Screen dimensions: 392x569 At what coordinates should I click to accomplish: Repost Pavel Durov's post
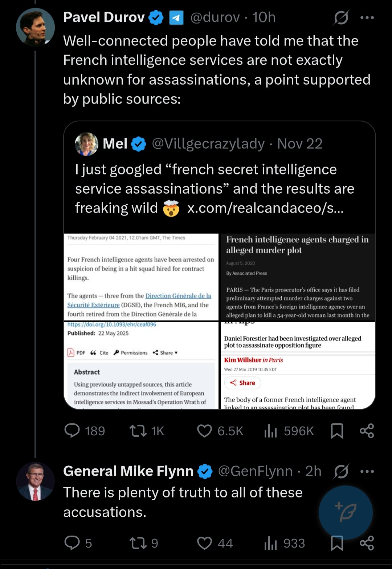138,431
